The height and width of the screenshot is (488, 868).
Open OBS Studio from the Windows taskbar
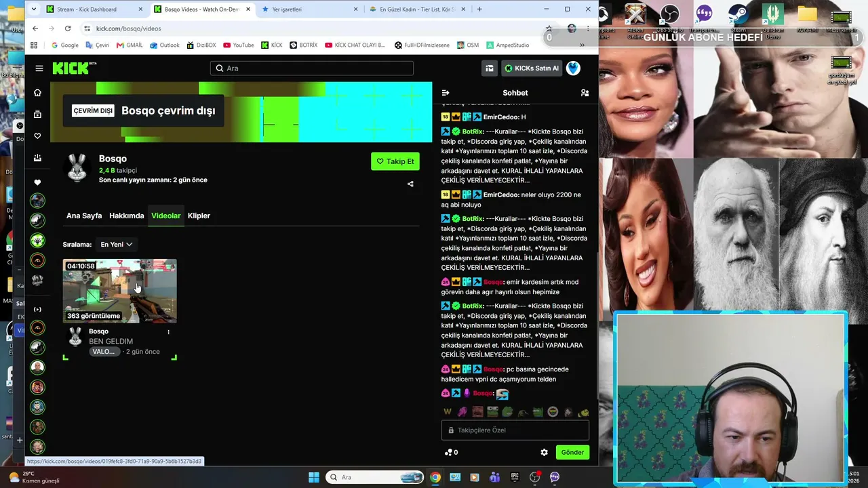534,477
